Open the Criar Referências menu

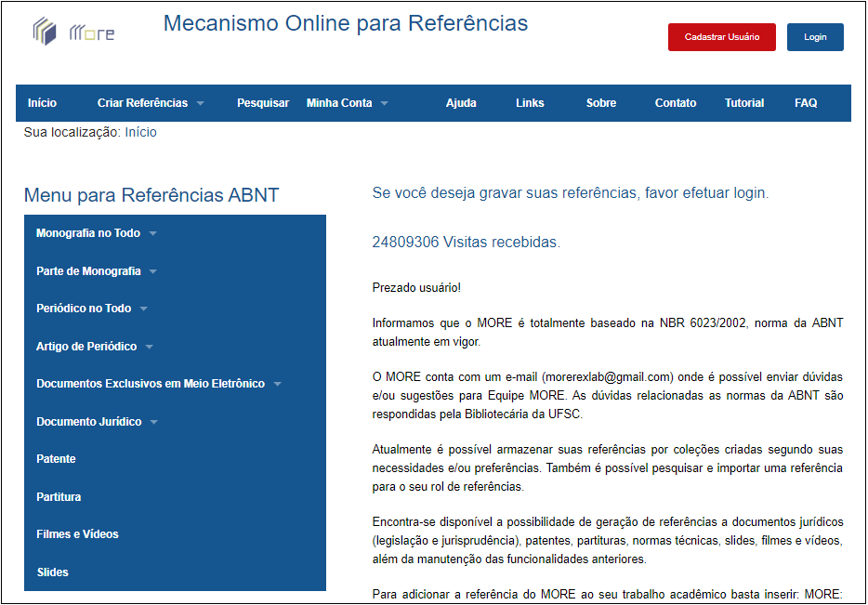(x=142, y=103)
